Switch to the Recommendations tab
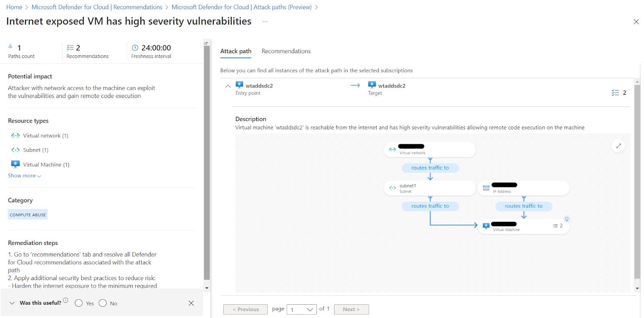 click(286, 51)
